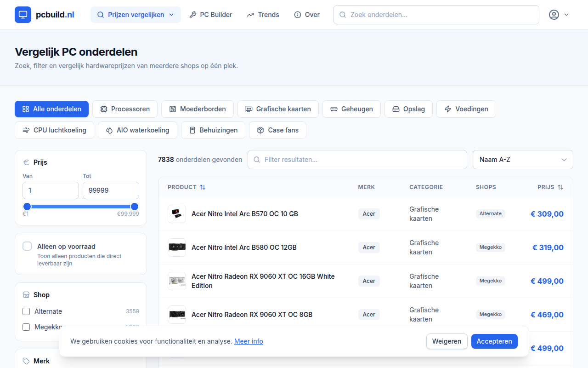This screenshot has width=588, height=368.
Task: Open the PC Builder menu item
Action: 211,15
